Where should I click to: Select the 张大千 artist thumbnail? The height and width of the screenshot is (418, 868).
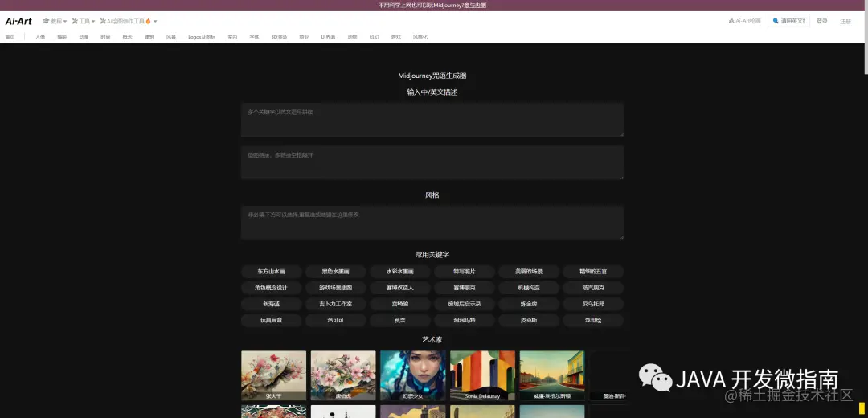[x=273, y=375]
